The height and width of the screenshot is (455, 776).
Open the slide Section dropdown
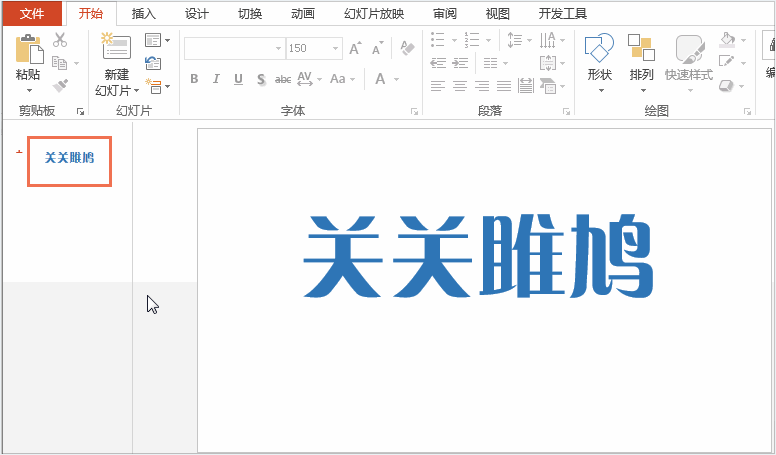(x=157, y=86)
